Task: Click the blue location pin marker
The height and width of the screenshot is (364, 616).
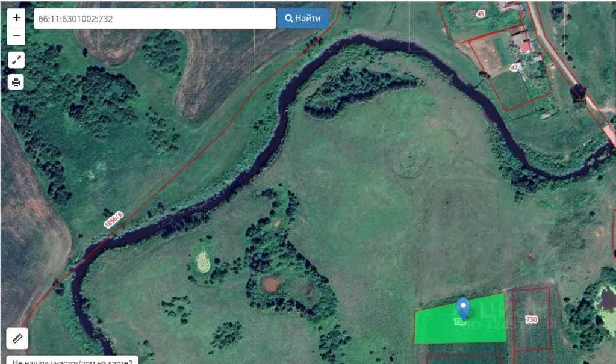Action: coord(463,309)
